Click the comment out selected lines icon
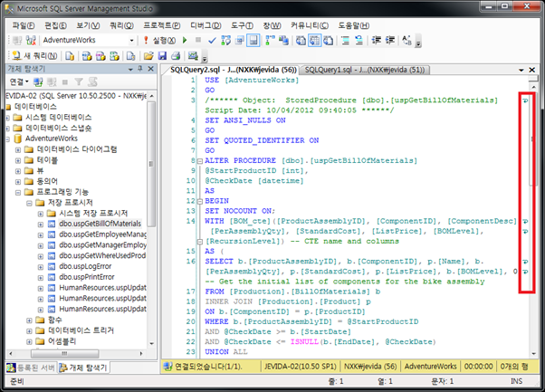Viewport: 545px width, 392px height. (345, 41)
